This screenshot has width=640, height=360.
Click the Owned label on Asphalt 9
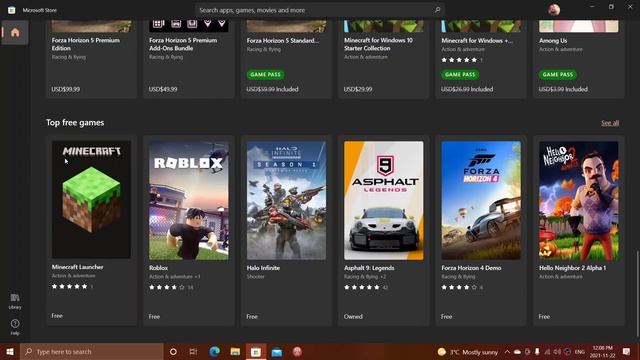353,316
